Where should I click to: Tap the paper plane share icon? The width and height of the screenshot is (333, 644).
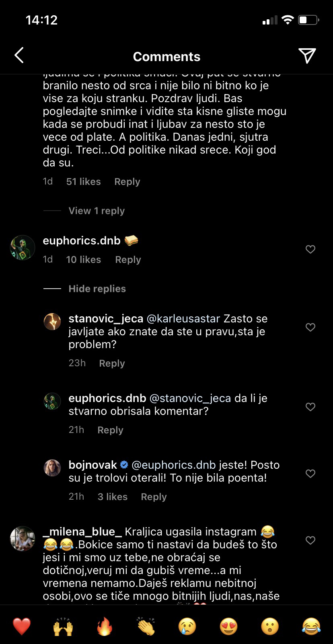pos(307,56)
